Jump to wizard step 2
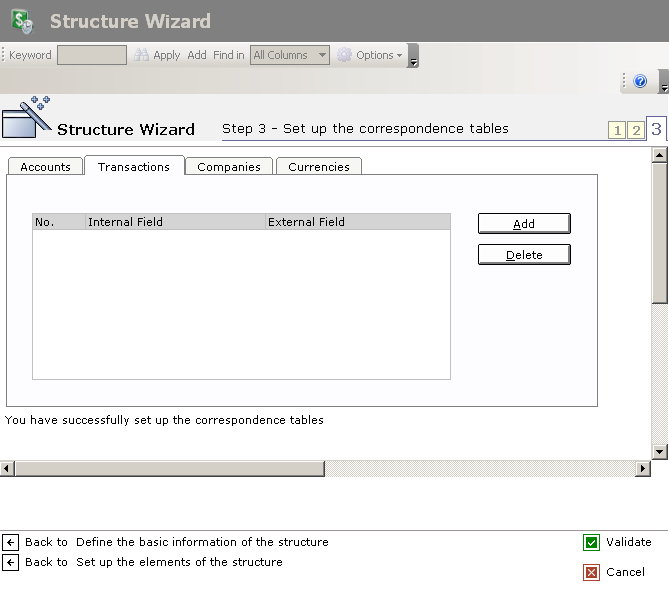Viewport: 669px width, 602px height. pos(635,131)
